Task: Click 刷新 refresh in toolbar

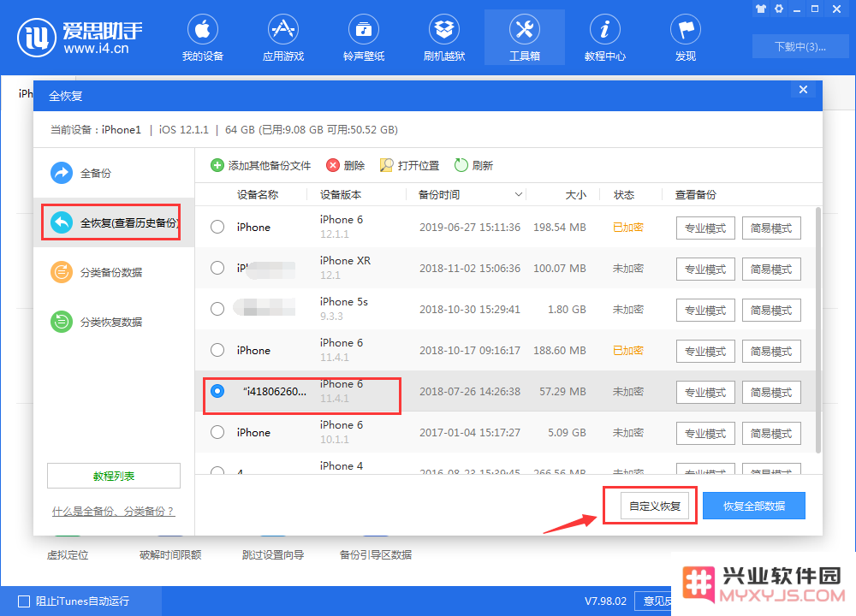Action: tap(473, 165)
